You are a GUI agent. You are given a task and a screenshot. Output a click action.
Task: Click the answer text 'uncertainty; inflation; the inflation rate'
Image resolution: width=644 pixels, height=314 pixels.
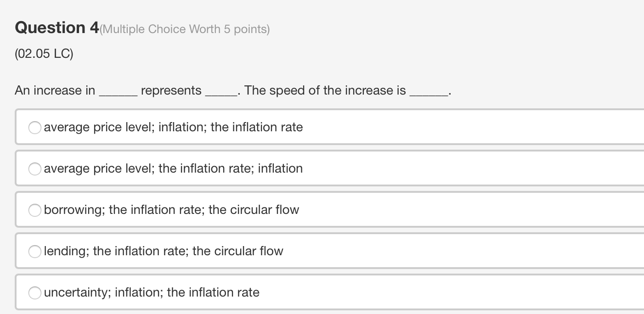coord(152,292)
